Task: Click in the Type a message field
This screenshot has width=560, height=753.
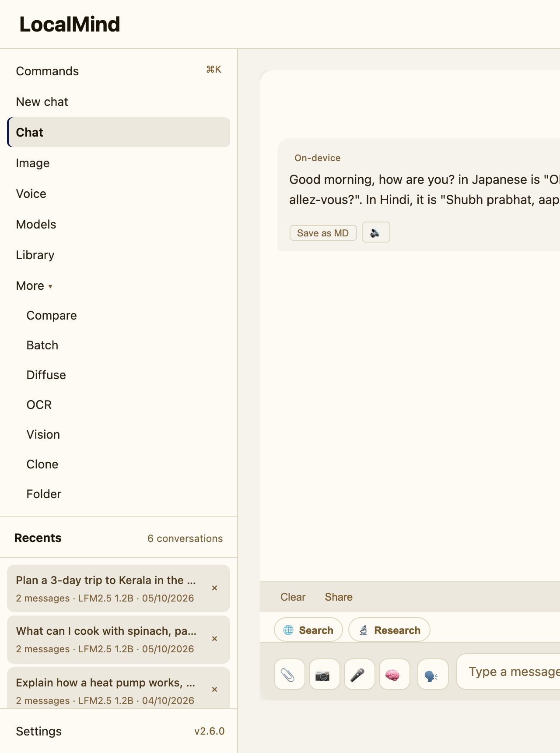Action: coord(508,672)
